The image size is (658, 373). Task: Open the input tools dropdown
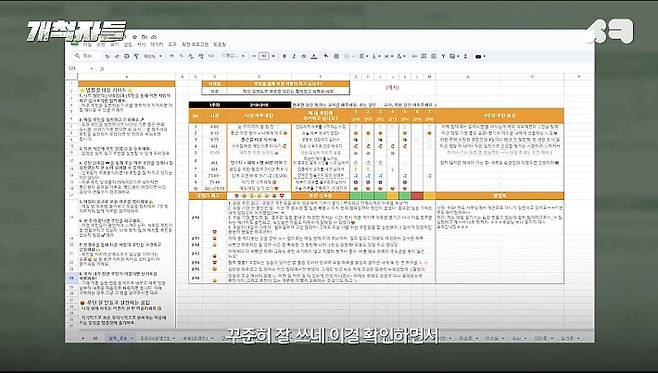(480, 56)
